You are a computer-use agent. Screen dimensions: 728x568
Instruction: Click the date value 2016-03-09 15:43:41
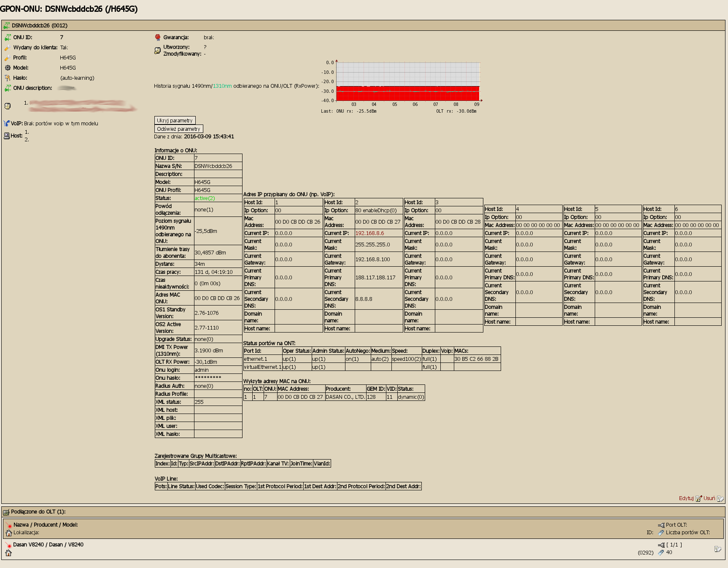click(209, 137)
